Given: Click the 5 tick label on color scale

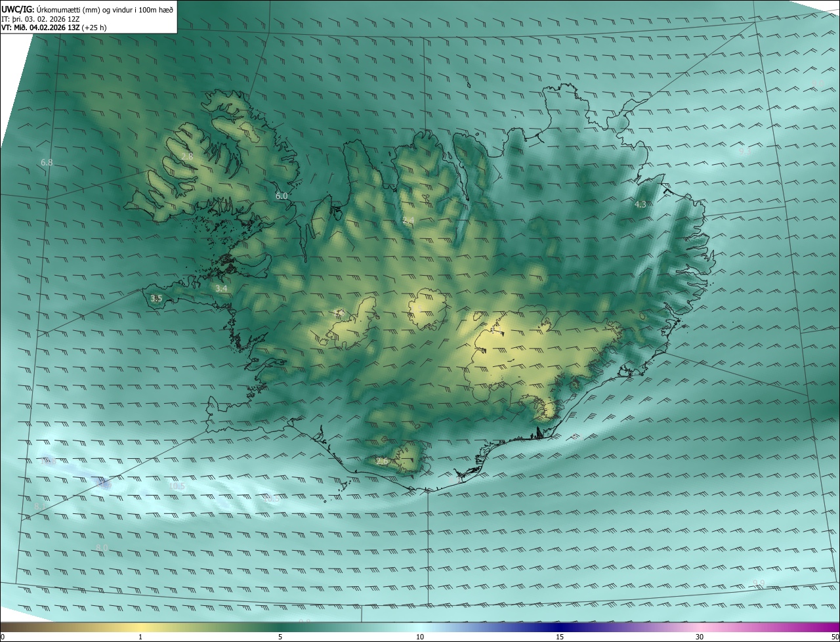Looking at the screenshot, I should 280,637.
